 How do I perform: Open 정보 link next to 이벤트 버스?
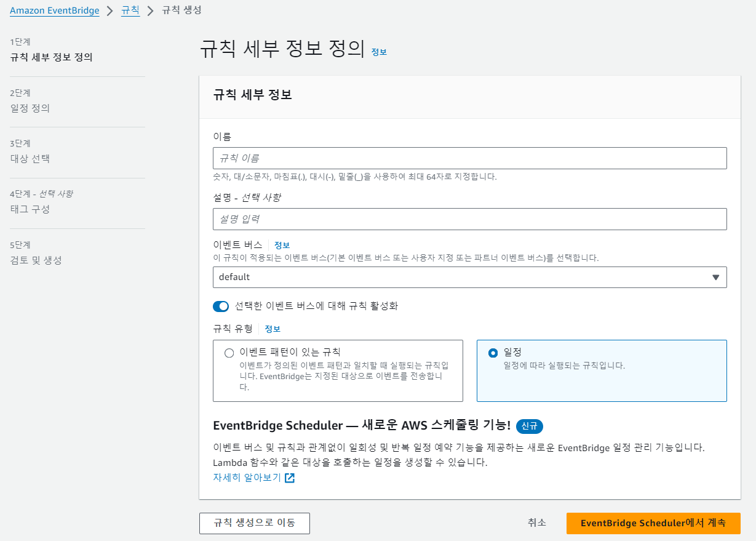pos(282,245)
